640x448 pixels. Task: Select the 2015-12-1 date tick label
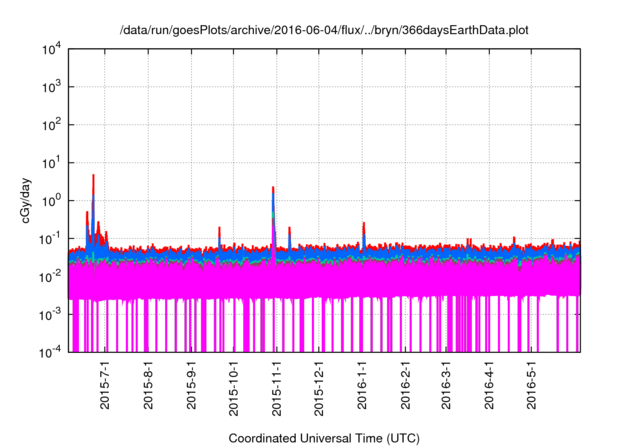319,388
